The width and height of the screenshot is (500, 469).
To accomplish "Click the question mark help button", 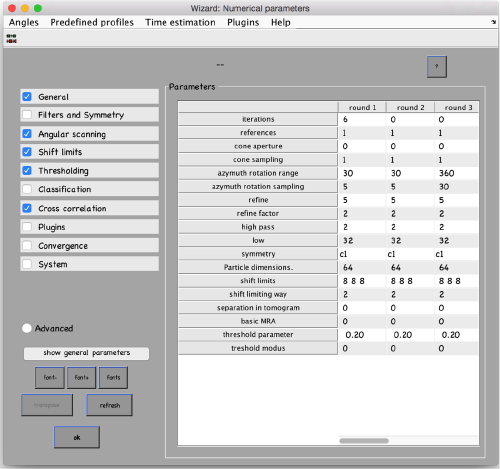I will click(x=437, y=67).
